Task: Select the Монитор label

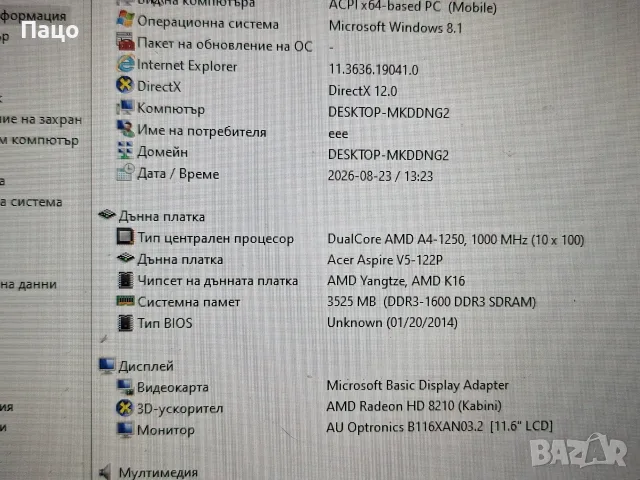Action: tap(165, 430)
